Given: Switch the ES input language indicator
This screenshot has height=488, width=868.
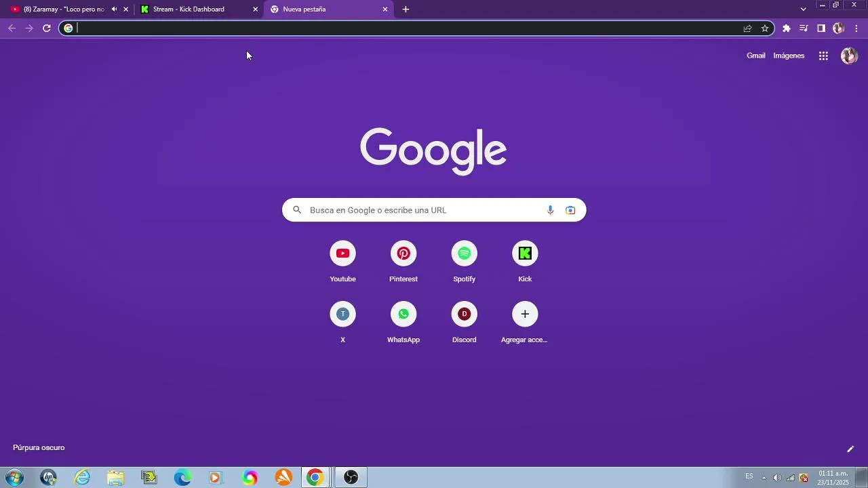Looking at the screenshot, I should (x=749, y=476).
